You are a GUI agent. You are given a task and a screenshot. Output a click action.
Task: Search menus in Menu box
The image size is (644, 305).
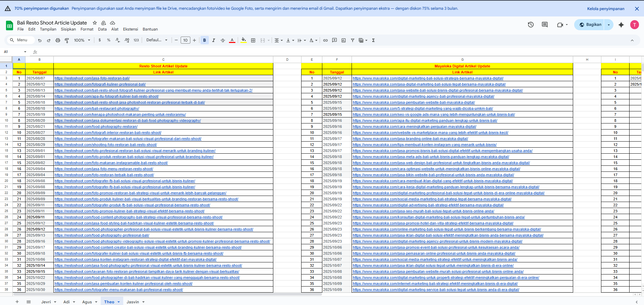pos(21,40)
